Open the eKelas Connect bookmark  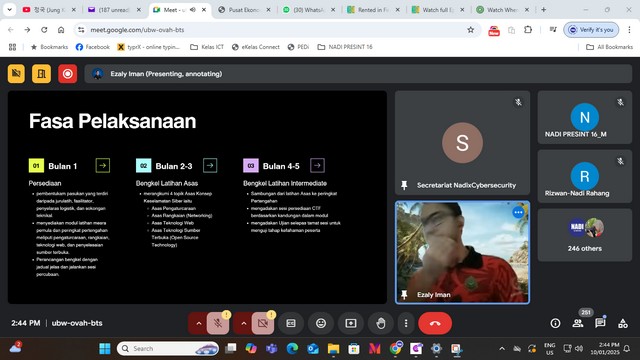(256, 47)
